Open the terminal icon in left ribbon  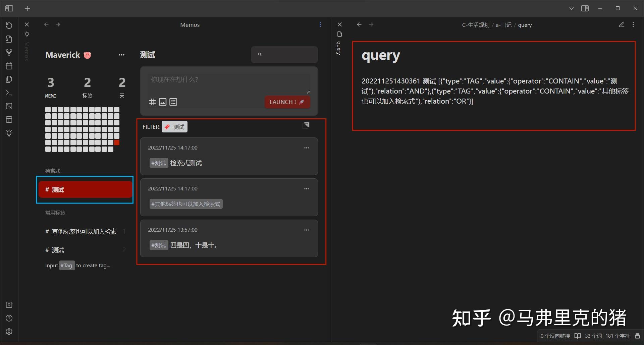click(9, 93)
